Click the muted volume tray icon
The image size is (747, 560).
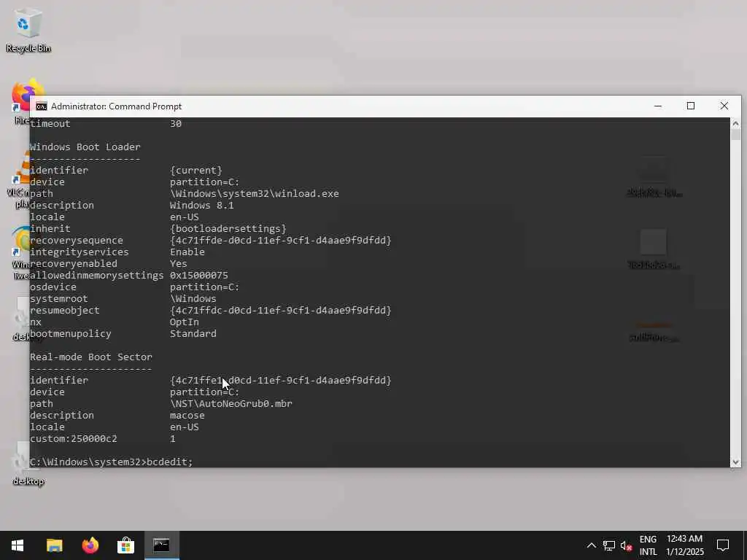coord(626,545)
